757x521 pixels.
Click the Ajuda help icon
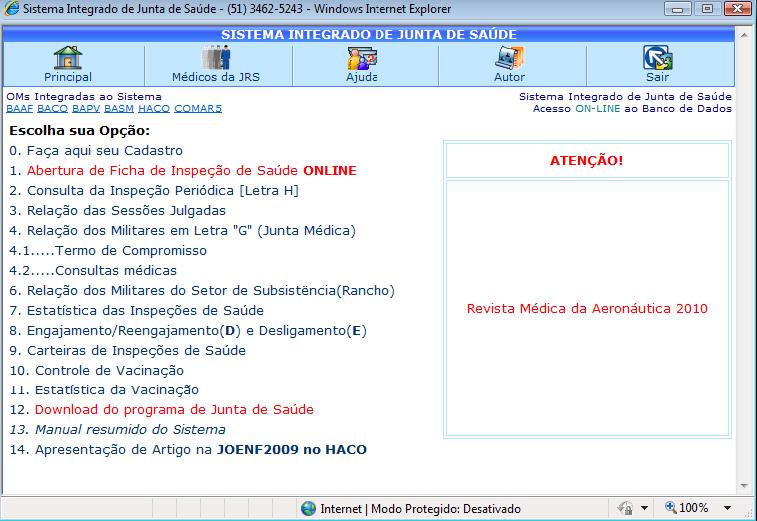[x=361, y=57]
